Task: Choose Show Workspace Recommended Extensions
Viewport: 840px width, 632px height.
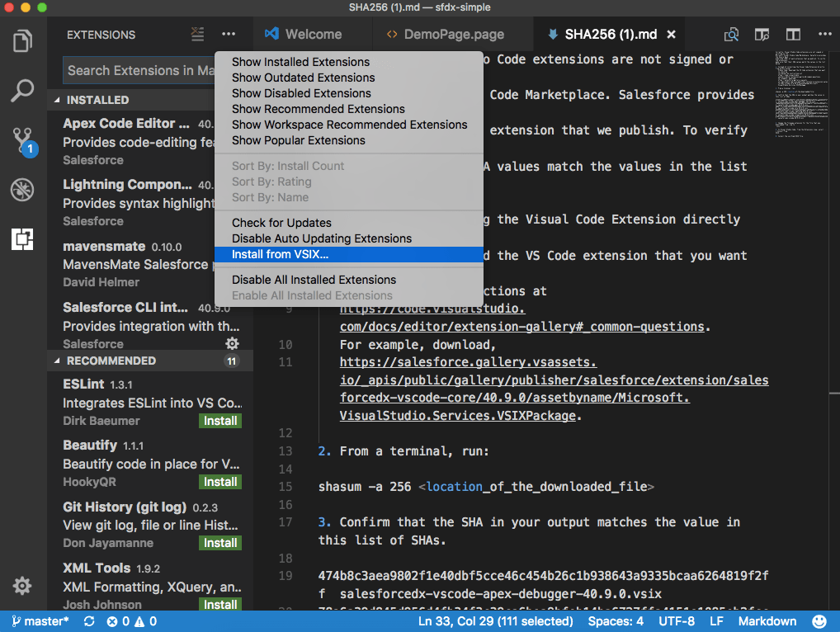Action: [x=349, y=125]
